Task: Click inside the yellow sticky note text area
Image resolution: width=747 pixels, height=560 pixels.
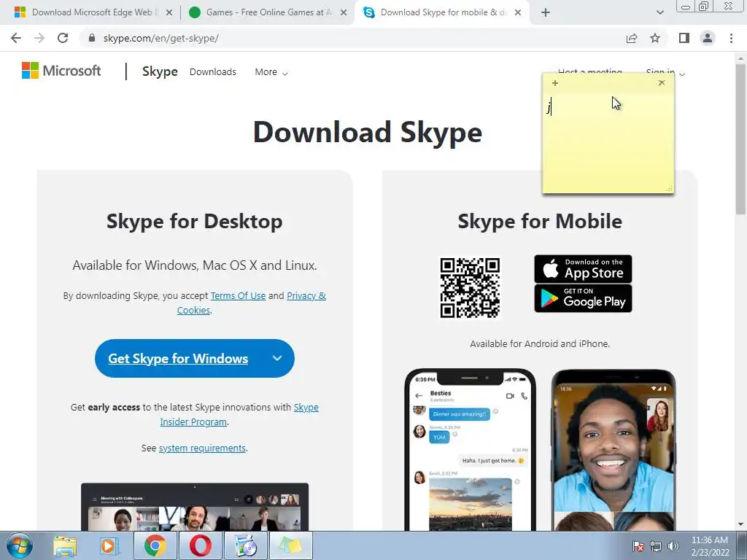Action: 608,143
